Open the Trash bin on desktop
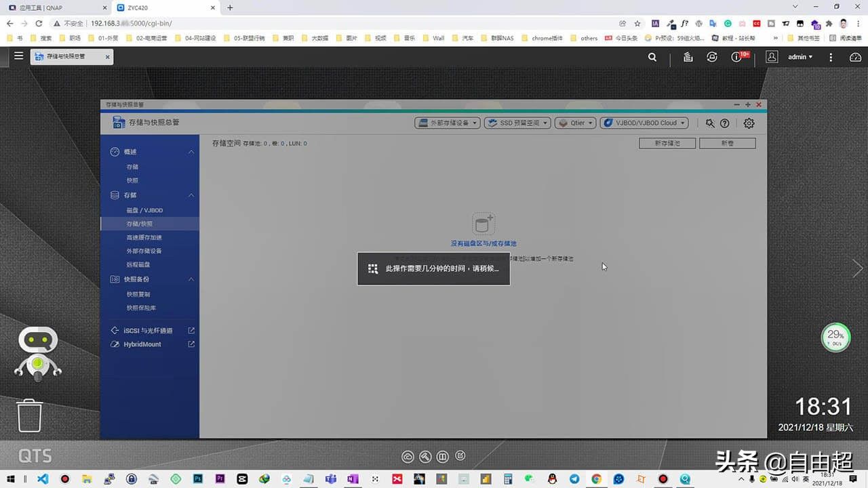This screenshot has width=868, height=488. [x=30, y=415]
